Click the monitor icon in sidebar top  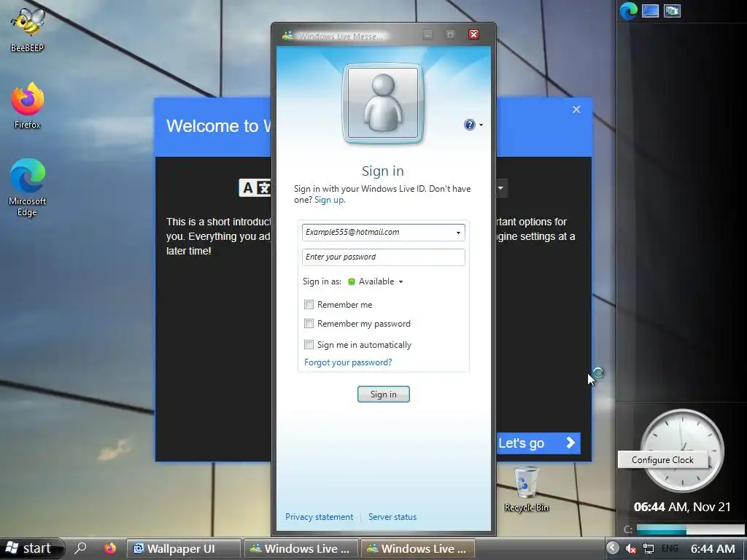tap(650, 10)
